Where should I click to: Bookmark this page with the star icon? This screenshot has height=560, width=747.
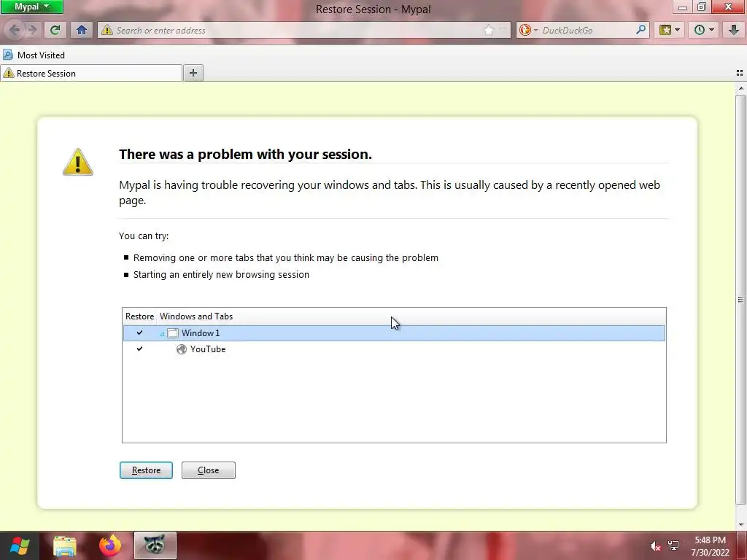[489, 30]
